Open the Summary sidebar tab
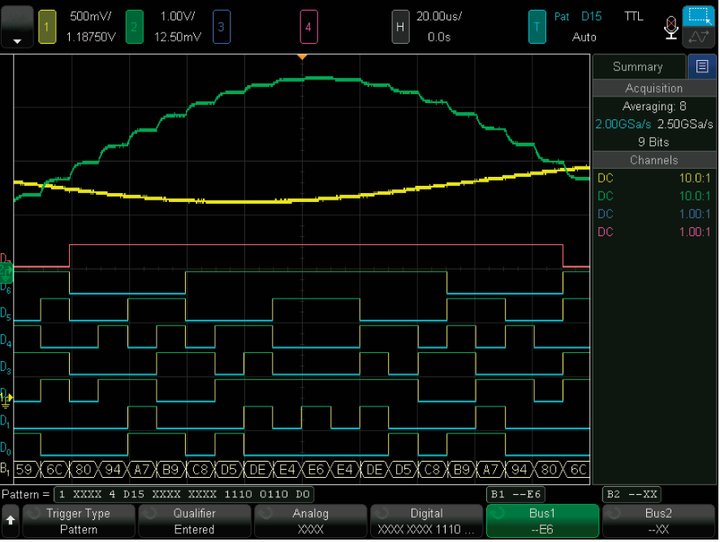 tap(638, 67)
